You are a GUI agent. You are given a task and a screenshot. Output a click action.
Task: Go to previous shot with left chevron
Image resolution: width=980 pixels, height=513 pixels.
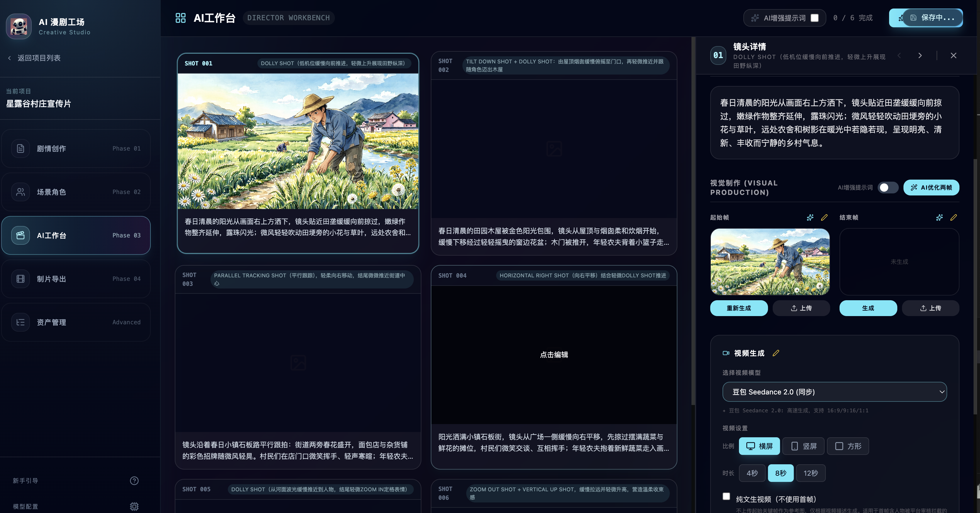pyautogui.click(x=899, y=55)
